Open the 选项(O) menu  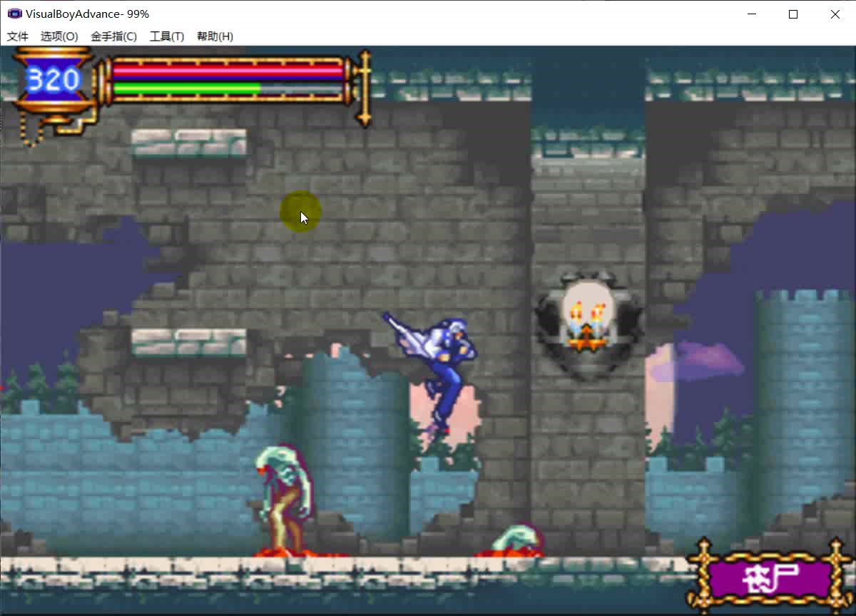59,36
